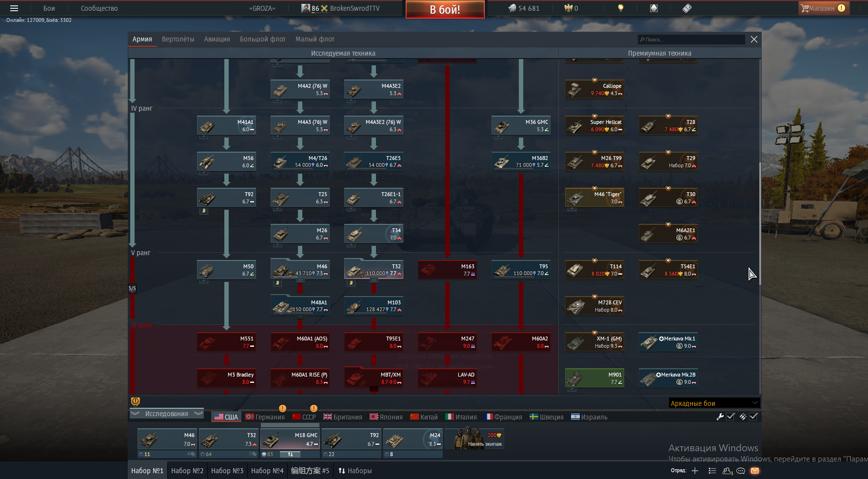Select the M24 crew slot

[413, 439]
